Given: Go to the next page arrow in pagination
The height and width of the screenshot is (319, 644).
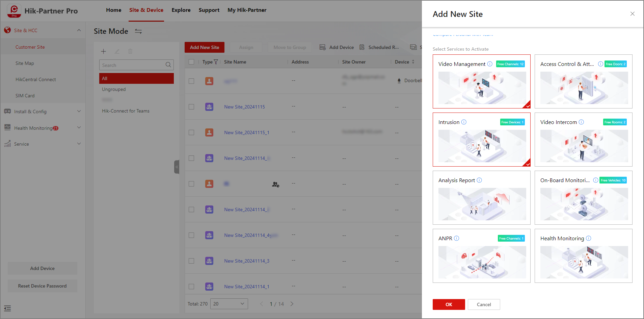Looking at the screenshot, I should (x=292, y=304).
